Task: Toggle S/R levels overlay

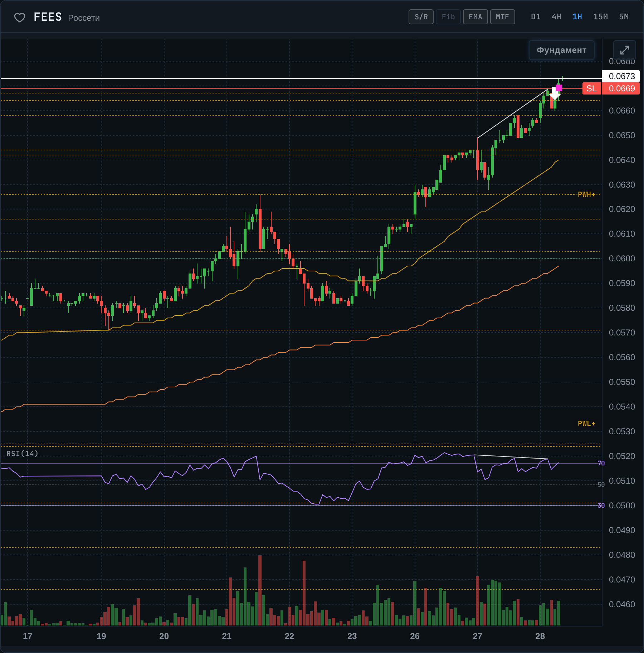Action: point(421,17)
